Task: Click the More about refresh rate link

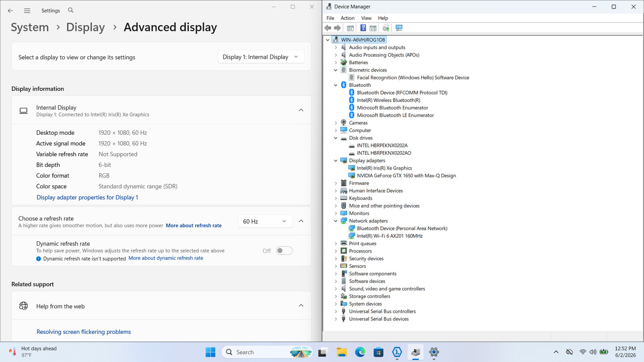Action: [194, 226]
